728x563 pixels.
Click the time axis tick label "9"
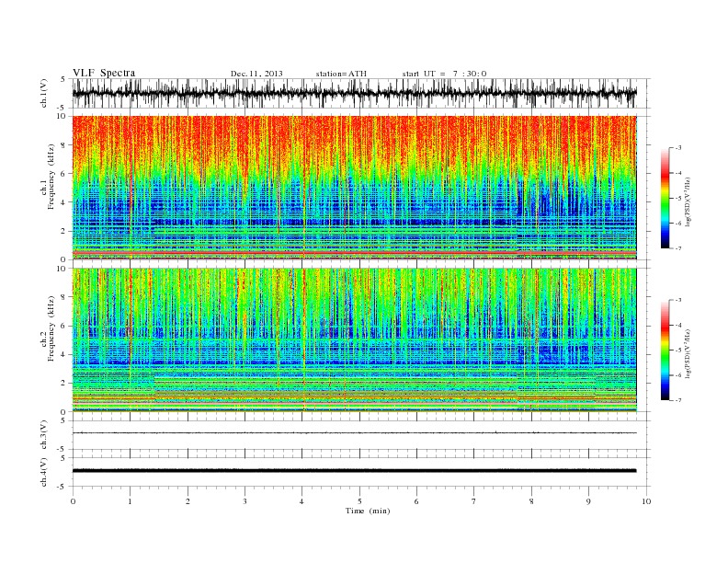(588, 501)
